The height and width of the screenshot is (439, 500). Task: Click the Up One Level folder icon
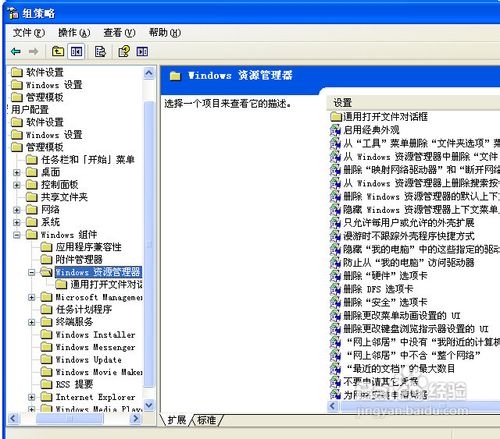tap(58, 52)
